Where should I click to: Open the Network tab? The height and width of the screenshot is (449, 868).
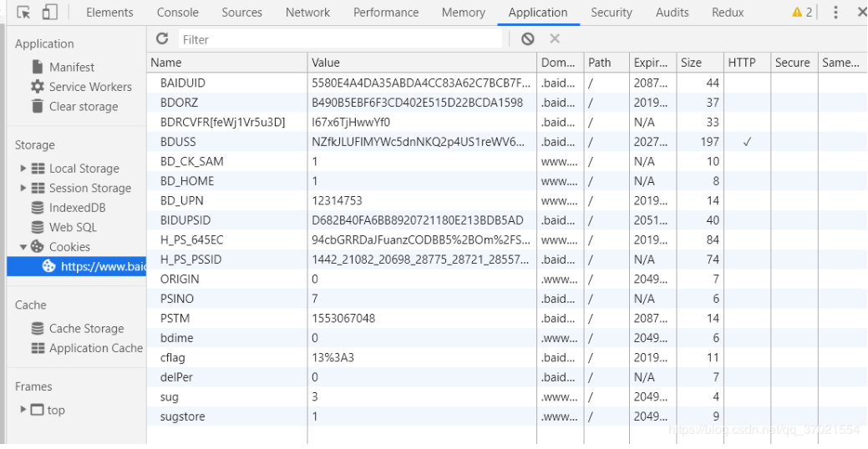307,13
